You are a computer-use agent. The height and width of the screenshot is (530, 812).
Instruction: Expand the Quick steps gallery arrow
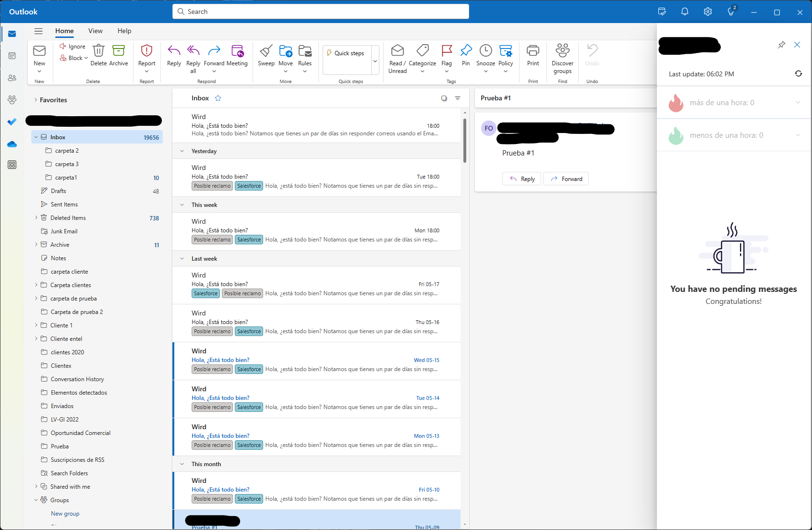[x=376, y=60]
